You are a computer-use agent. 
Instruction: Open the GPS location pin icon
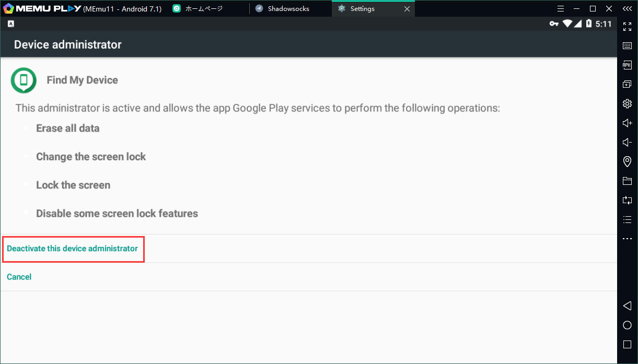tap(627, 162)
